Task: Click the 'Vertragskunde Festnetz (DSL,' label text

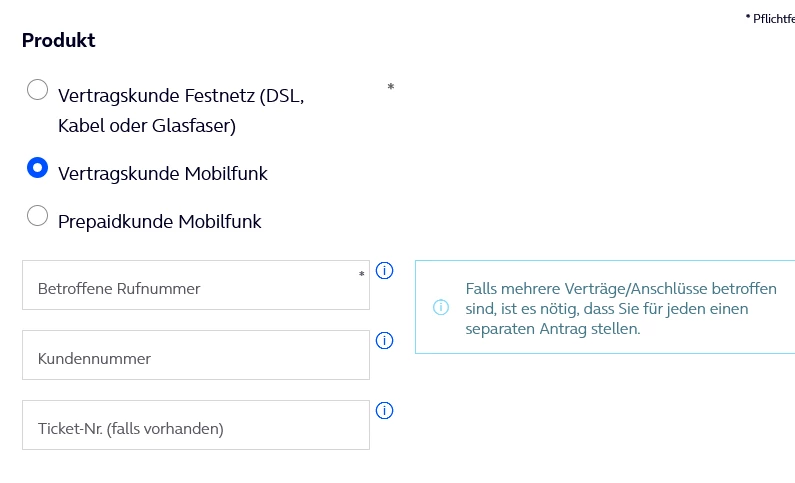Action: (181, 96)
